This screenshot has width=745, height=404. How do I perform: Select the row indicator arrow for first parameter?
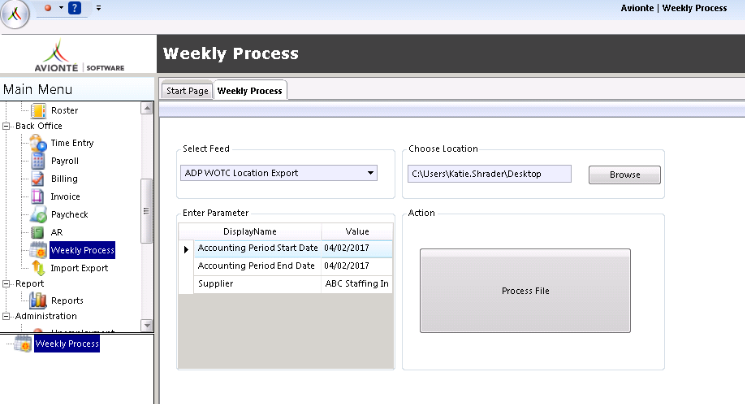186,249
